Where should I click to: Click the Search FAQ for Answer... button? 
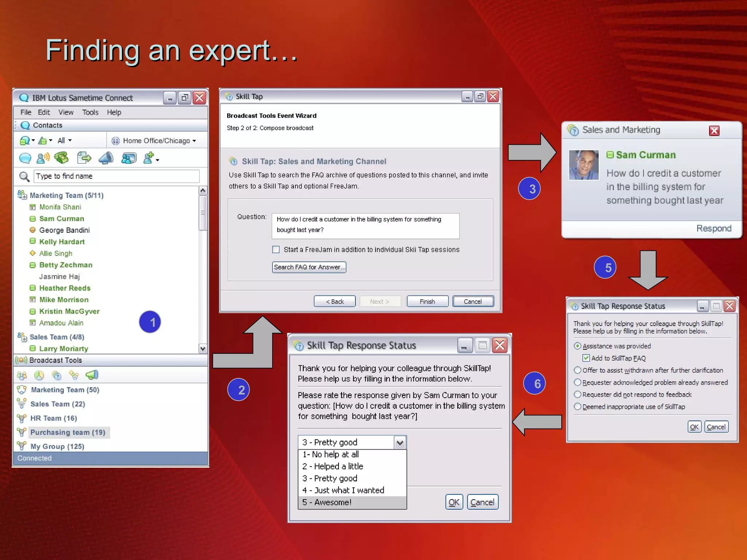point(309,267)
